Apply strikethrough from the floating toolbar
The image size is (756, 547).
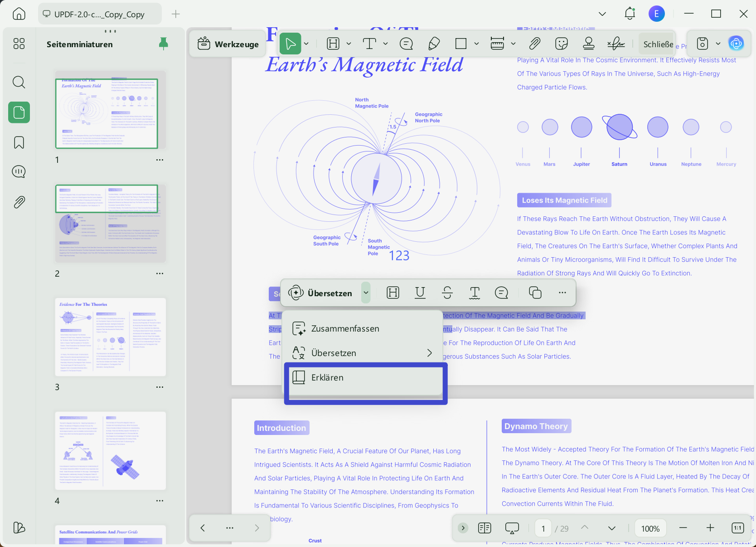coord(447,293)
